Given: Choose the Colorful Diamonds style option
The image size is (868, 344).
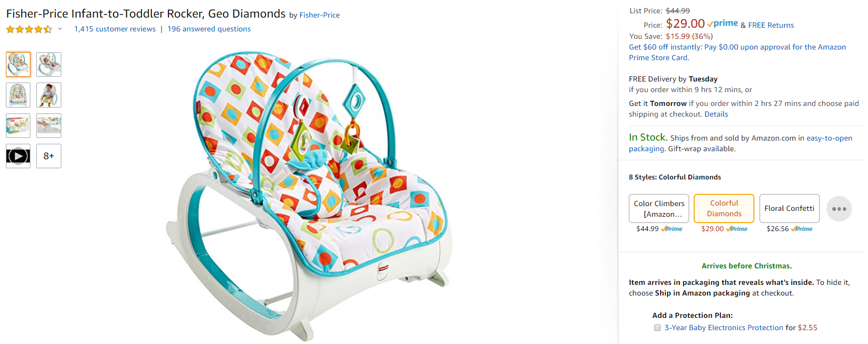Looking at the screenshot, I should pos(724,208).
